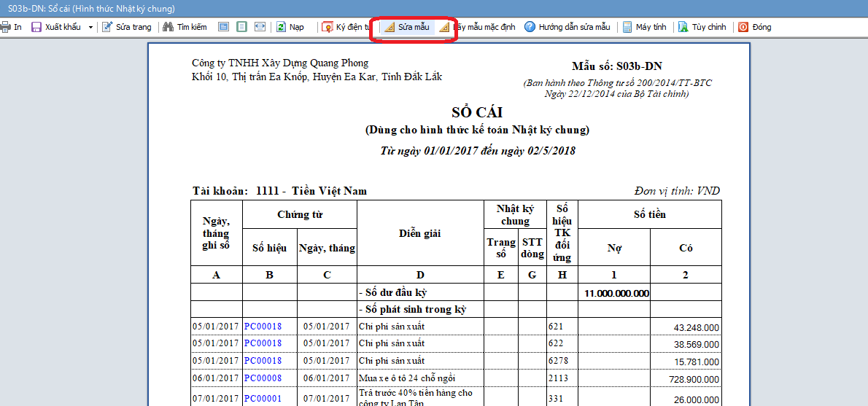Click the amount 15.781.000

[697, 362]
